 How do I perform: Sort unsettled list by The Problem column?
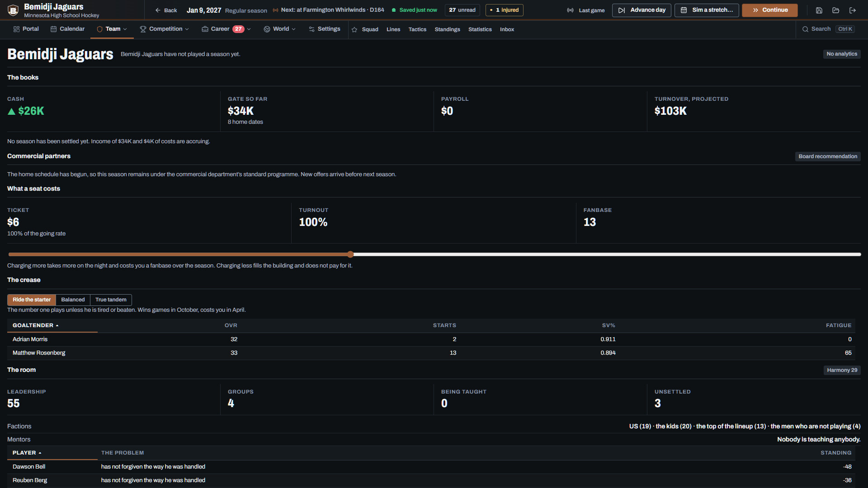pyautogui.click(x=123, y=453)
